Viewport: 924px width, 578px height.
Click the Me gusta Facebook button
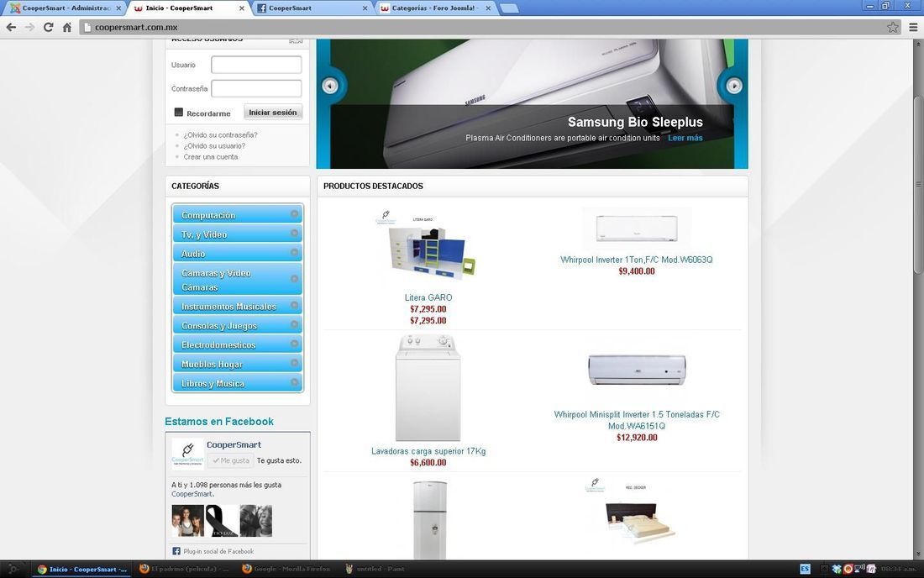(x=231, y=460)
